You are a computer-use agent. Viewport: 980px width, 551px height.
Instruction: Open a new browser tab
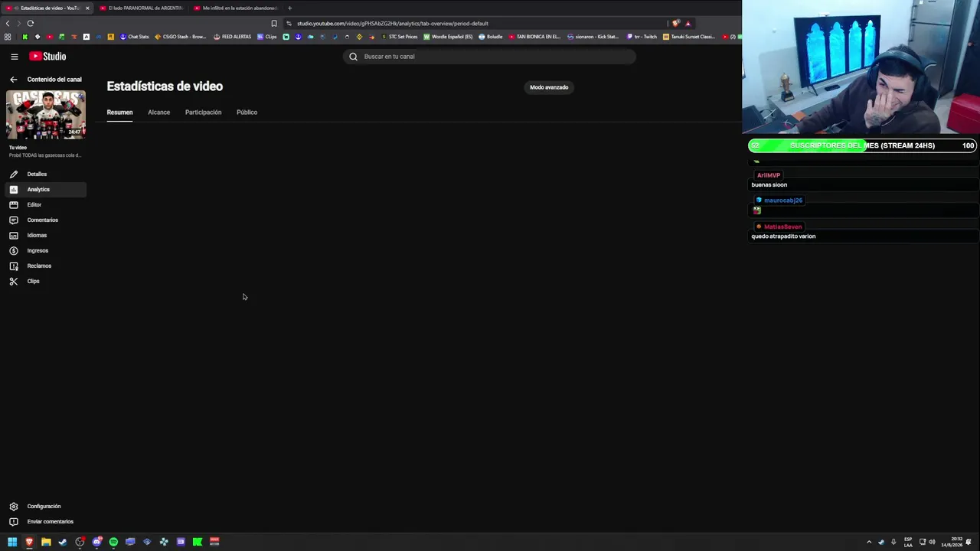coord(289,8)
